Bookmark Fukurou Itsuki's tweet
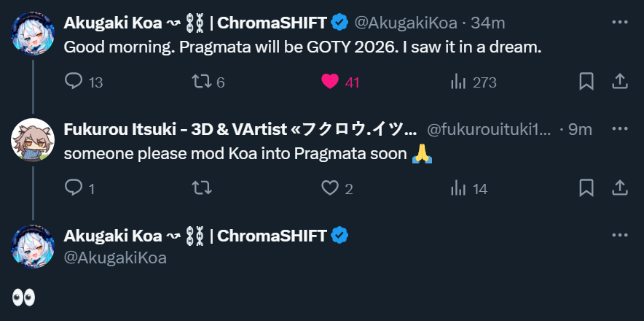 [x=586, y=188]
